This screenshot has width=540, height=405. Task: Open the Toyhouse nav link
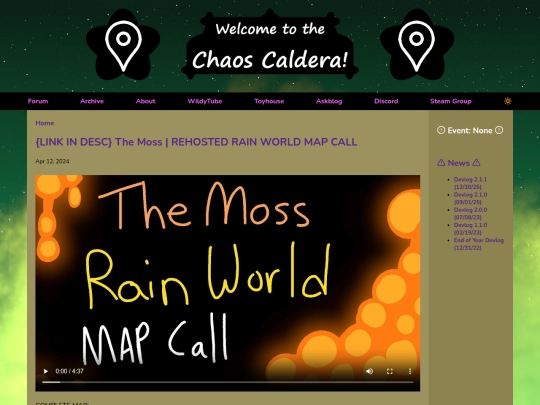point(269,101)
